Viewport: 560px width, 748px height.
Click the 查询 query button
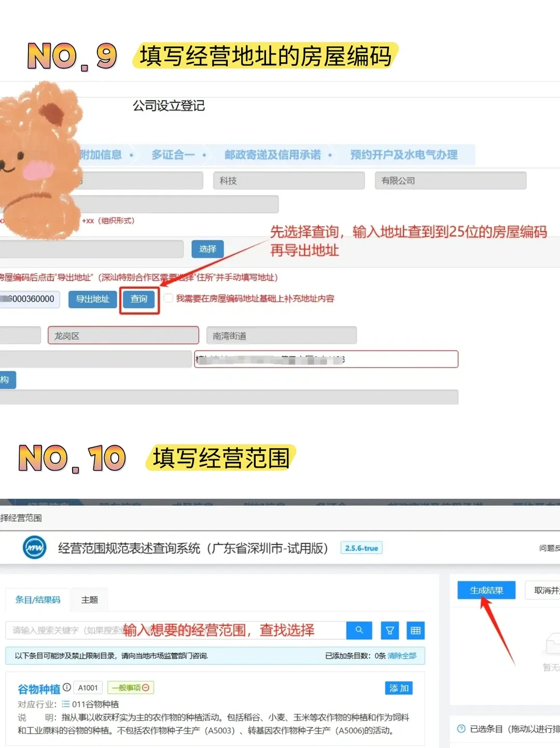[139, 299]
